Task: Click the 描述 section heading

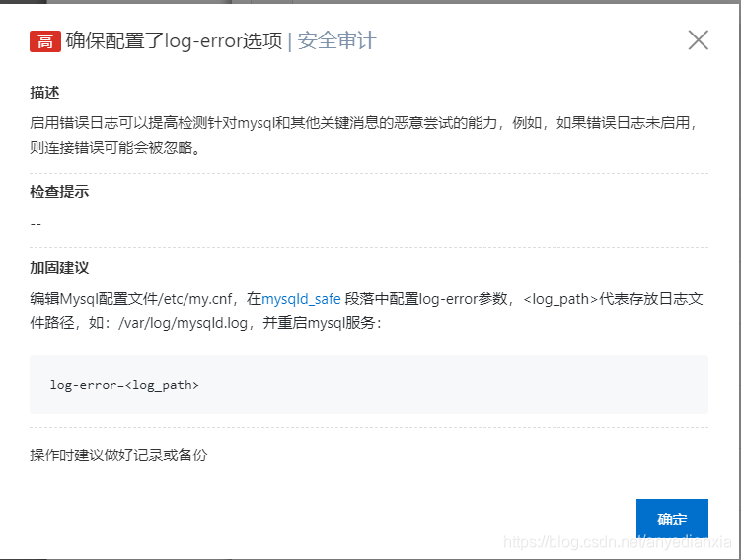Action: click(x=44, y=92)
